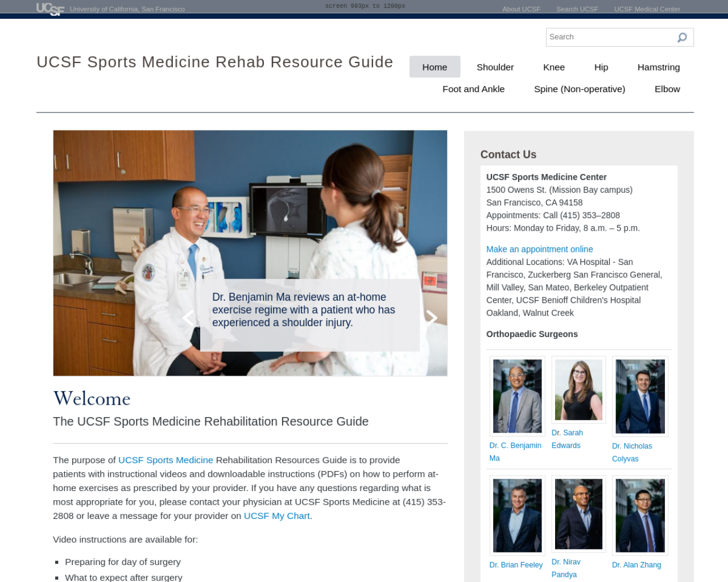This screenshot has height=582, width=728.
Task: Click the Orthopaedic Surgeons heading
Action: [x=532, y=334]
